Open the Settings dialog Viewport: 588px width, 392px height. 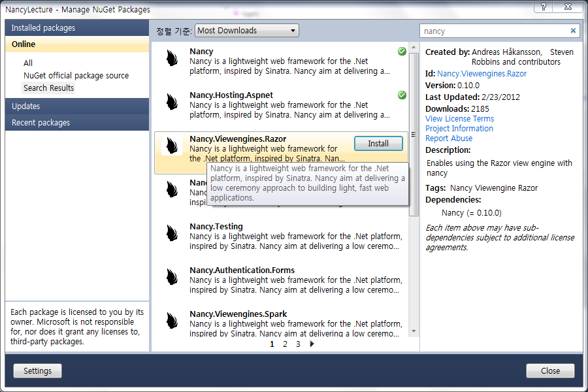pyautogui.click(x=37, y=370)
